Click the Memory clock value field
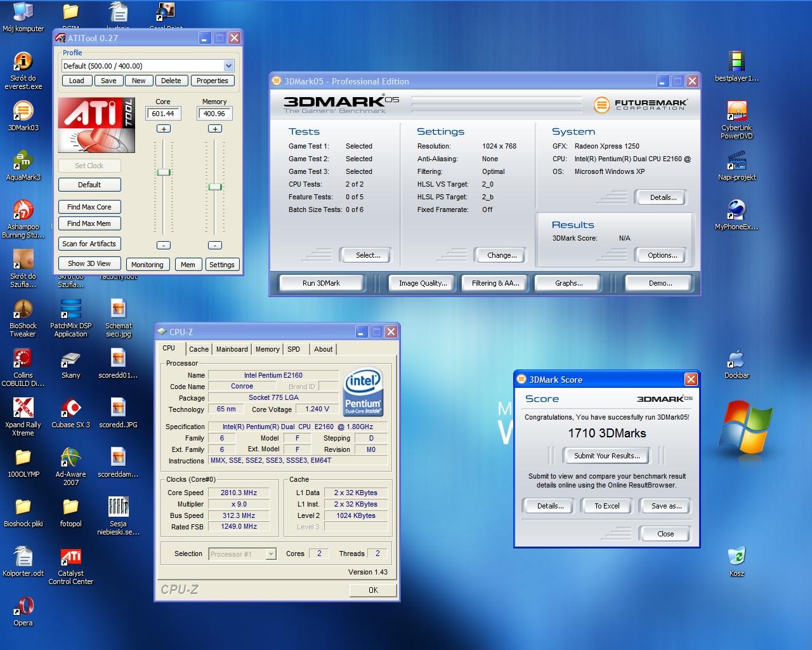 214,114
